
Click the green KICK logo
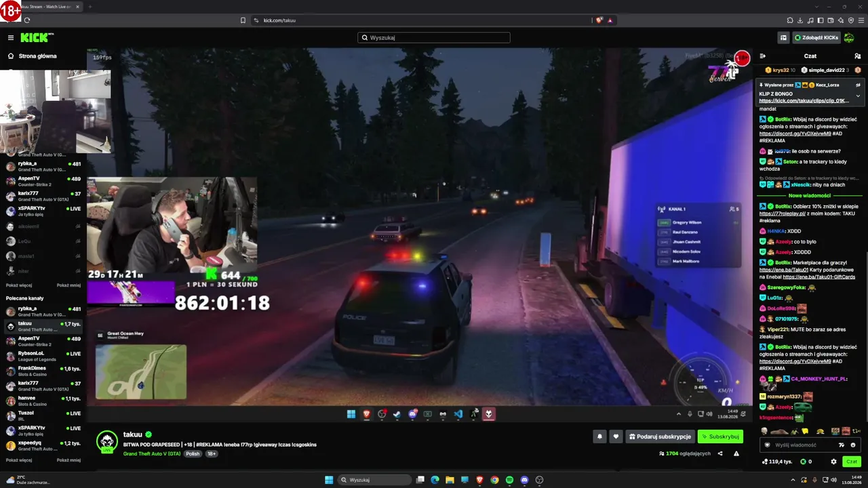[x=34, y=38]
